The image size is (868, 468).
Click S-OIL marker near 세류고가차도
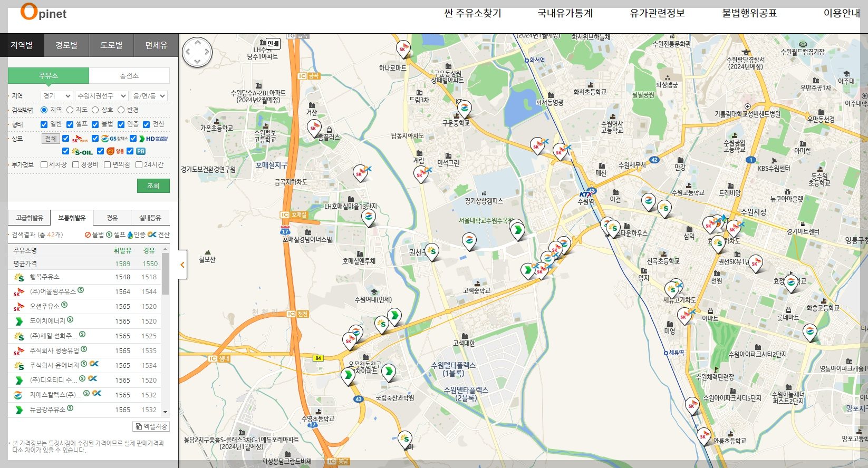[672, 290]
